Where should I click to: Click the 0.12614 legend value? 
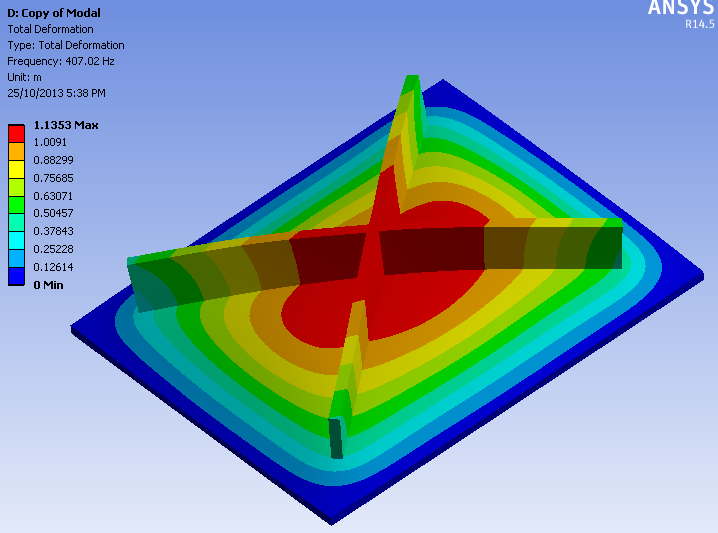[x=54, y=267]
